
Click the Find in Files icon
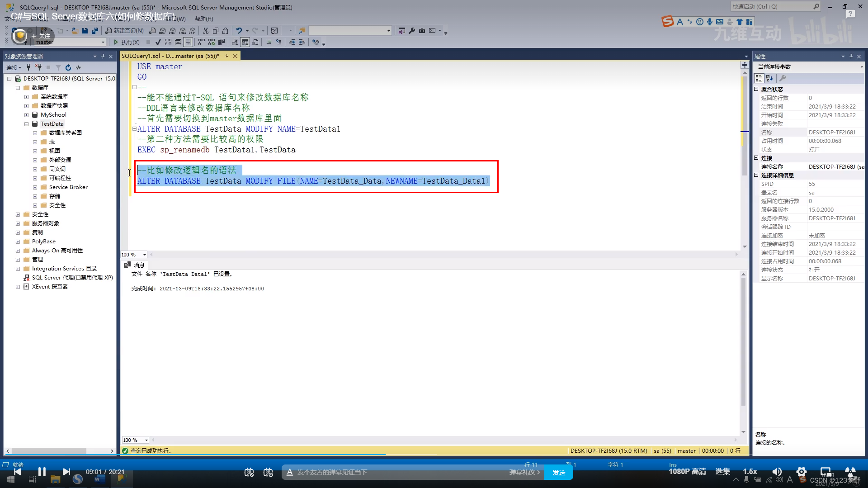click(x=302, y=31)
